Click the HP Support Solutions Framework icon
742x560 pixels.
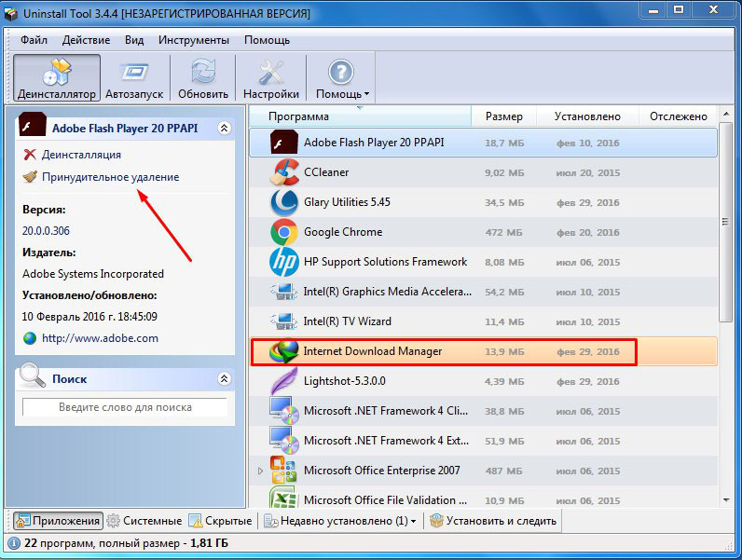click(283, 262)
